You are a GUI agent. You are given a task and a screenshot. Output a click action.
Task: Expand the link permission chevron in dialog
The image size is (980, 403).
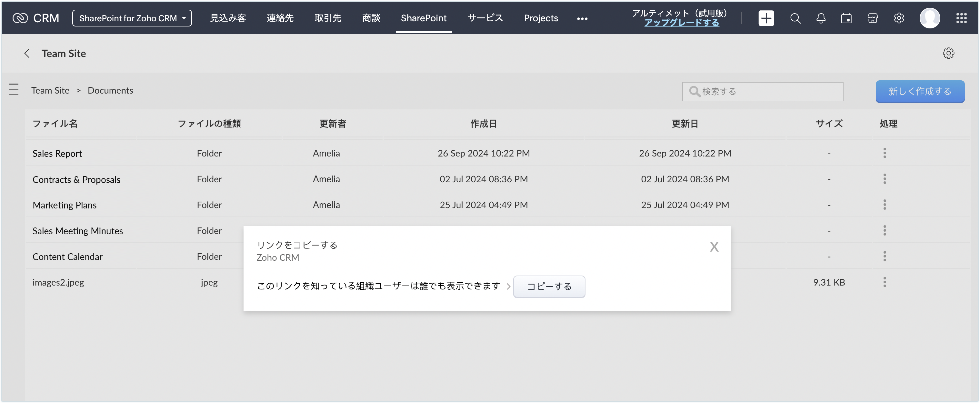pos(509,287)
